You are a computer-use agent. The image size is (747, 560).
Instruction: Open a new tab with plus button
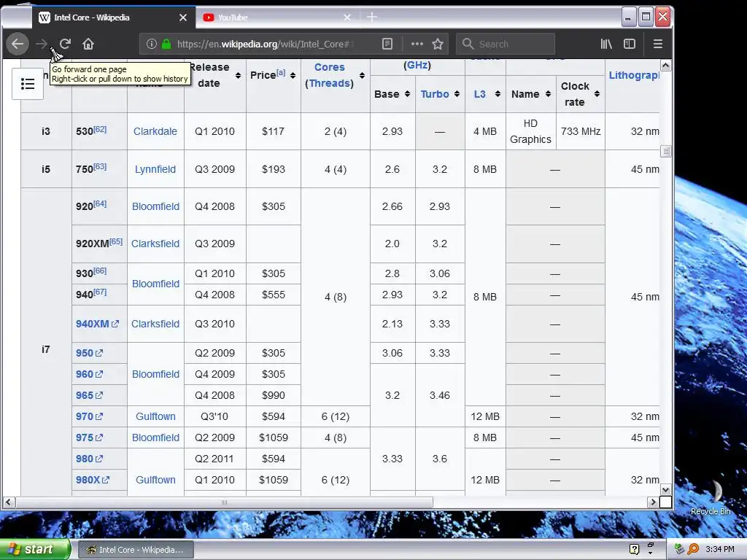372,17
